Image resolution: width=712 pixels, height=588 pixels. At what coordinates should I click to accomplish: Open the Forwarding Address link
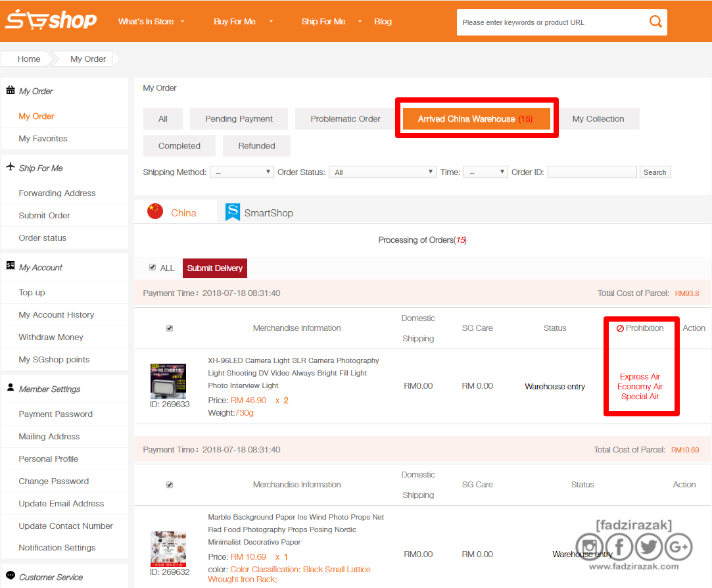[x=57, y=193]
